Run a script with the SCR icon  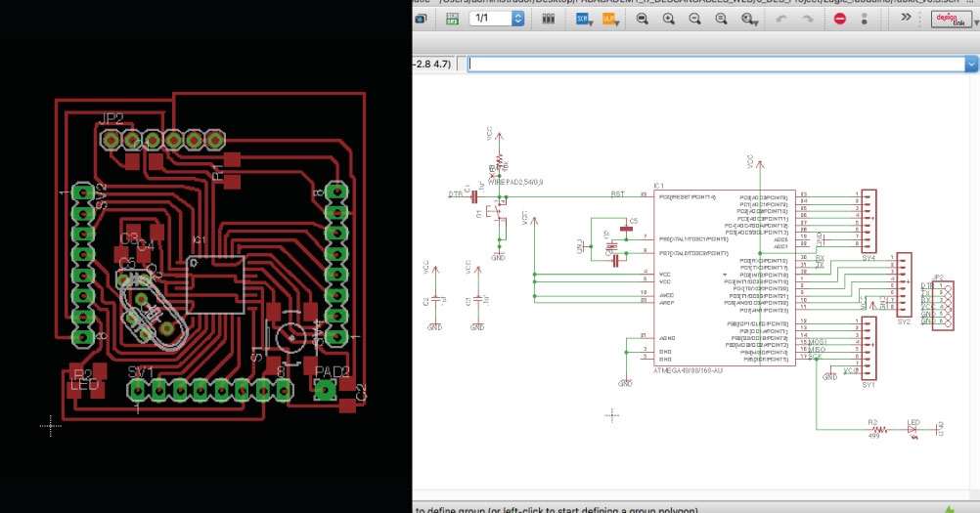[583, 20]
